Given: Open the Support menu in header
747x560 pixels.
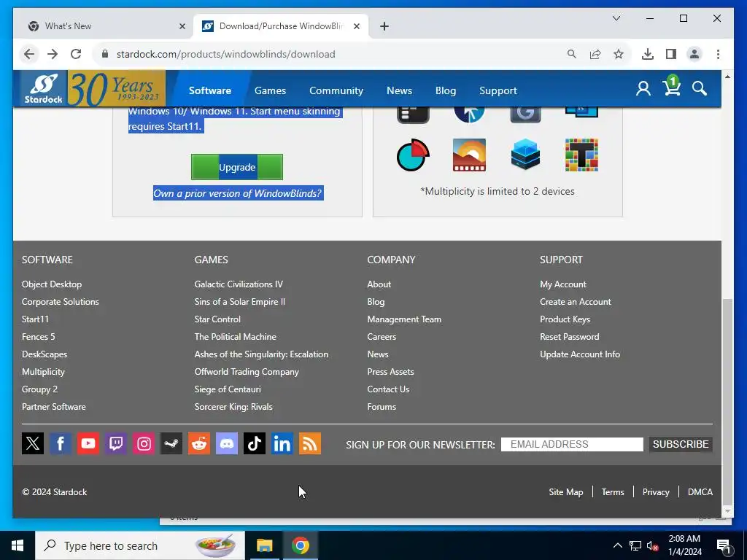Looking at the screenshot, I should click(x=498, y=90).
